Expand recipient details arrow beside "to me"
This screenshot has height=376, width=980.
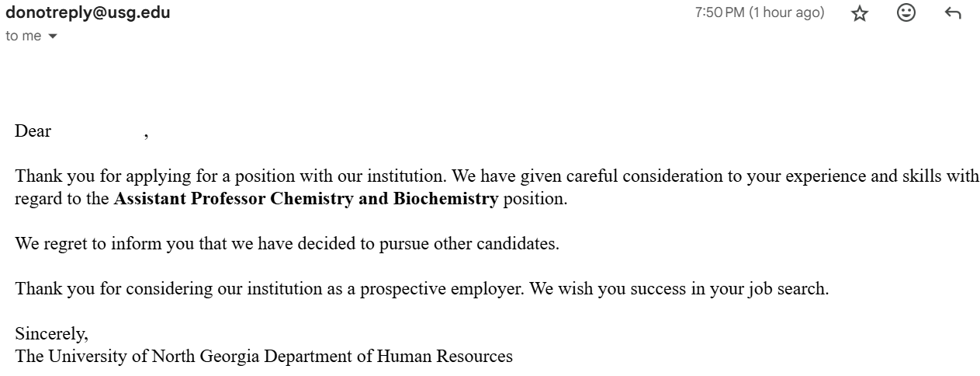(x=53, y=37)
